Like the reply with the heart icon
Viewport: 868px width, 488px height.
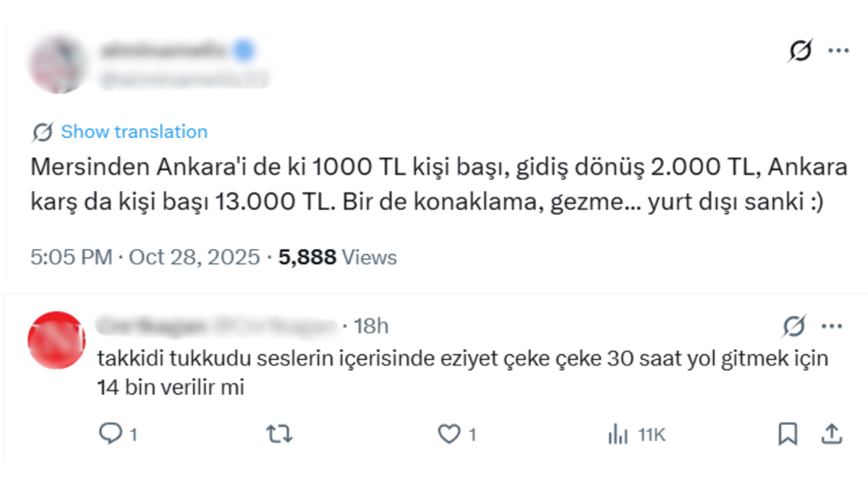[x=448, y=434]
